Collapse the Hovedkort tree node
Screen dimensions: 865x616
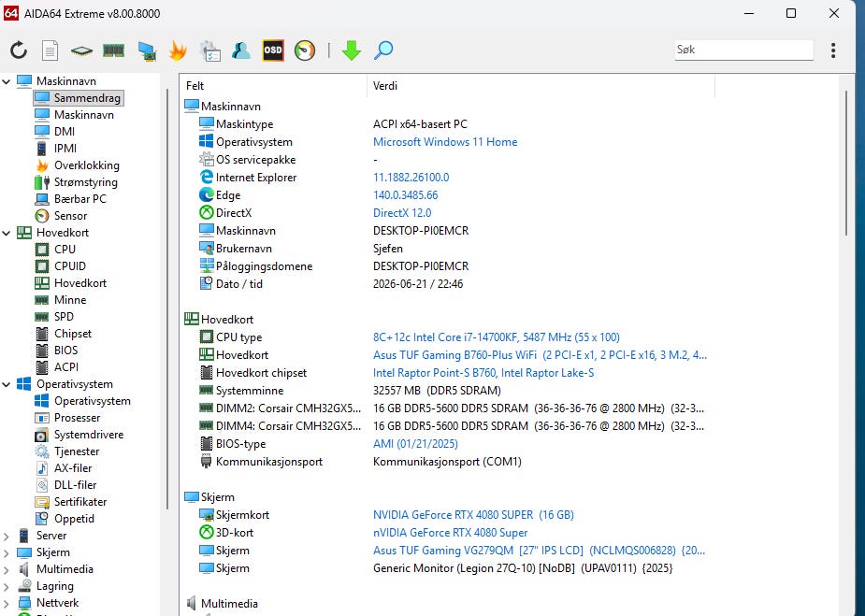tap(7, 233)
